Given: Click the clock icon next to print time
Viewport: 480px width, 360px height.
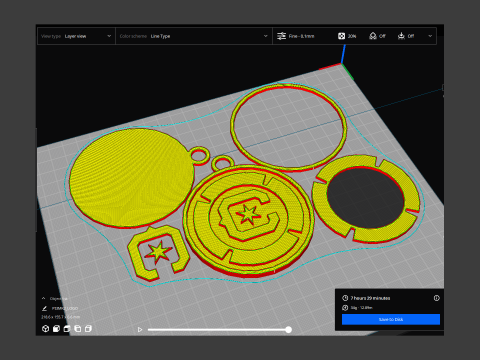Looking at the screenshot, I should 345,298.
